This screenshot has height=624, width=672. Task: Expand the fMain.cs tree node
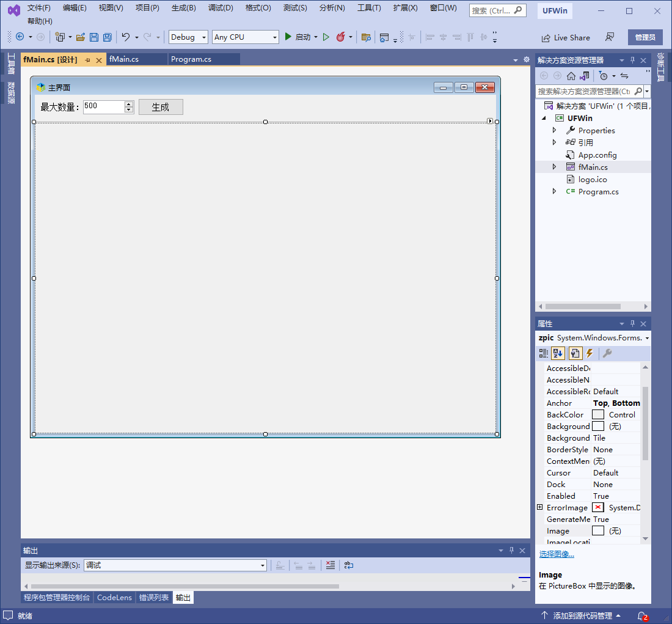[554, 167]
